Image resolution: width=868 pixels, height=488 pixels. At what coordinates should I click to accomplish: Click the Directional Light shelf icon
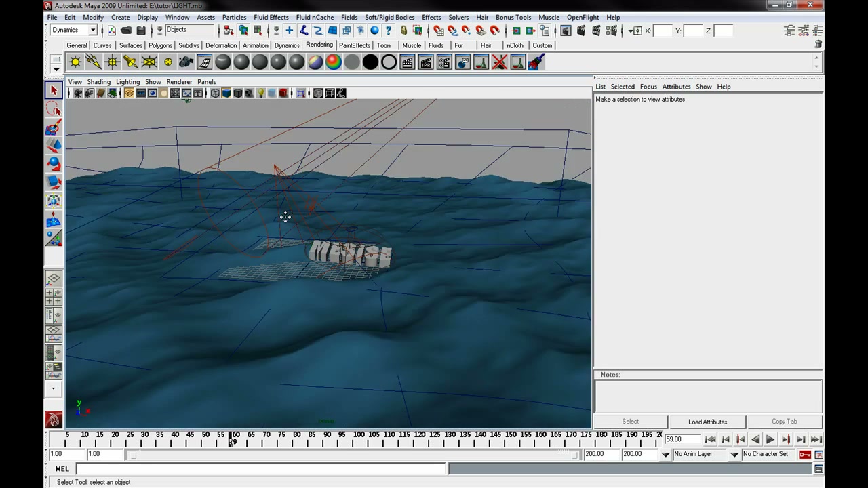[x=94, y=62]
